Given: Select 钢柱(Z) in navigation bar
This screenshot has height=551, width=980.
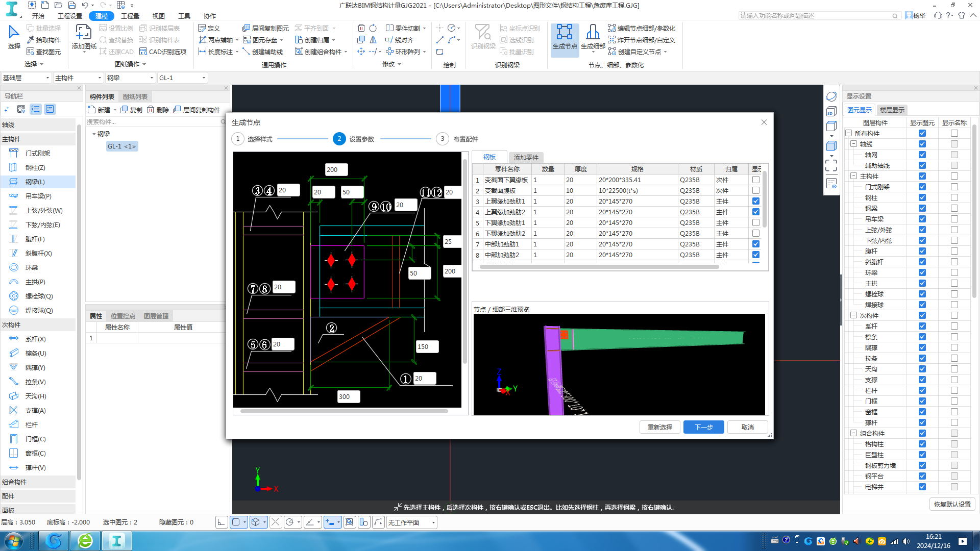Looking at the screenshot, I should tap(35, 167).
